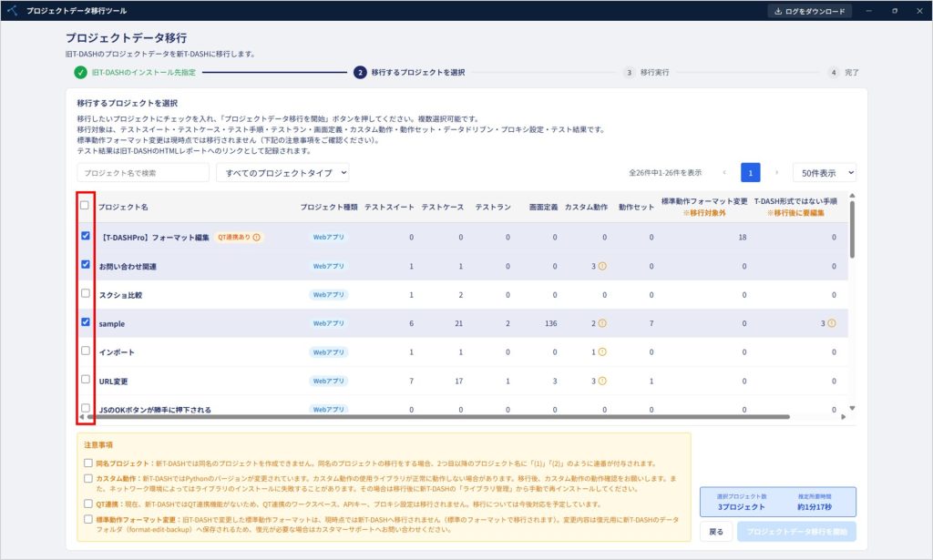Click the app logo in title bar
This screenshot has width=933, height=560.
click(x=12, y=11)
